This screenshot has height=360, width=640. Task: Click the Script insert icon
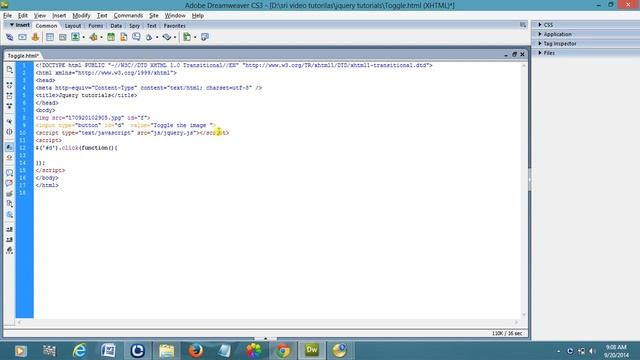(x=167, y=37)
